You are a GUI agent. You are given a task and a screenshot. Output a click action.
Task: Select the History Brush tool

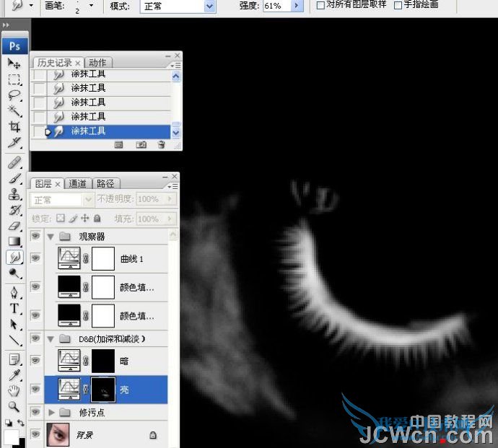tap(14, 210)
